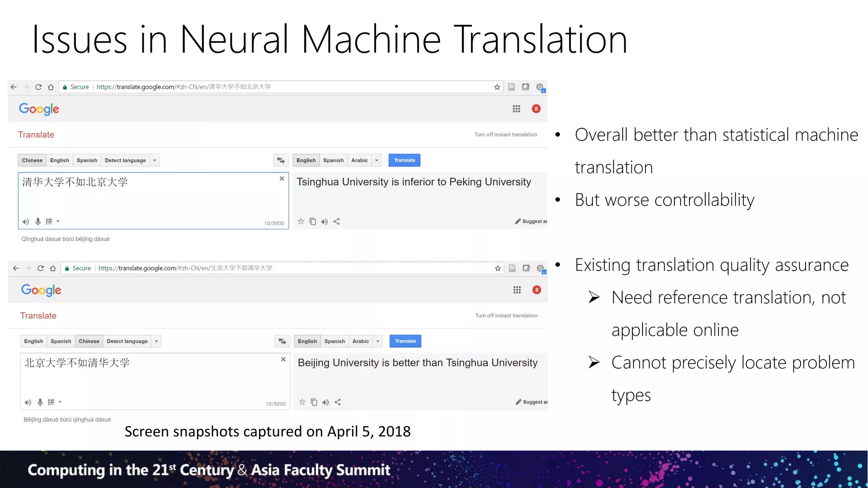This screenshot has width=868, height=488.
Task: Listen to the Beijing University translation
Action: [325, 402]
